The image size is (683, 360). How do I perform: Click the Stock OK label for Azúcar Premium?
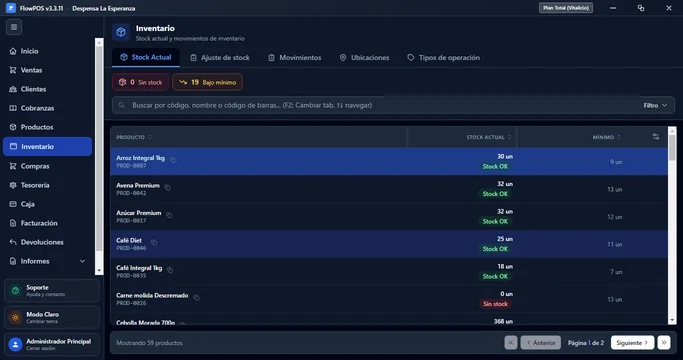tap(495, 221)
